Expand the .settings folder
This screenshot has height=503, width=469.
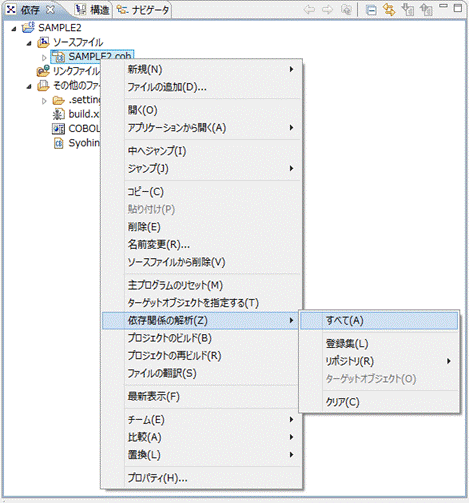click(x=44, y=101)
